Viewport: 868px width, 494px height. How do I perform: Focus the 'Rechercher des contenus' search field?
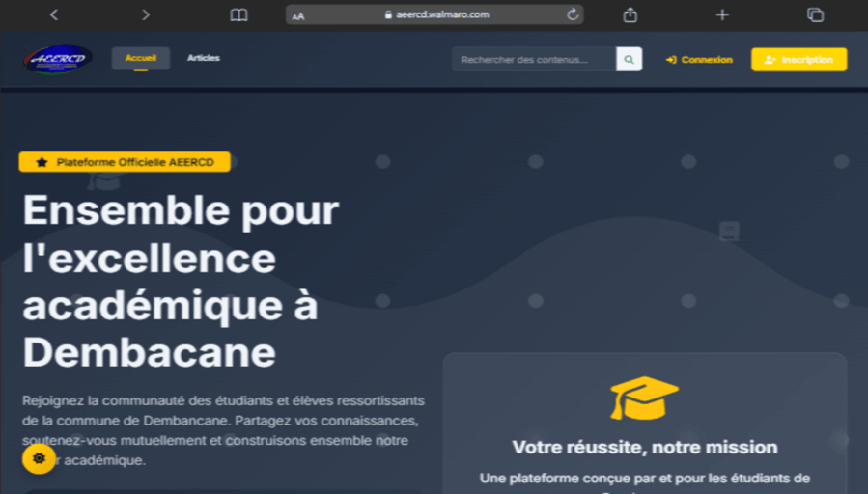534,60
